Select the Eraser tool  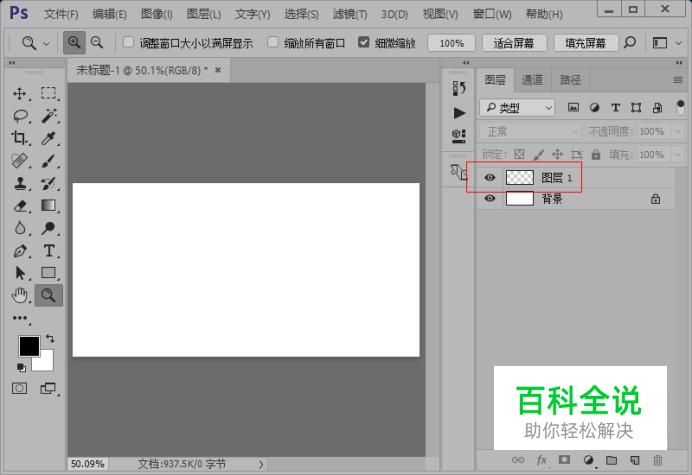pyautogui.click(x=19, y=206)
